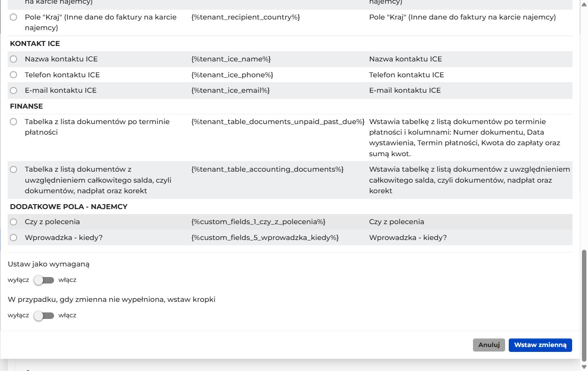Select radio for Tabelka z listą dokumentów z uwzględnieniem salda
The height and width of the screenshot is (371, 588).
pyautogui.click(x=13, y=169)
